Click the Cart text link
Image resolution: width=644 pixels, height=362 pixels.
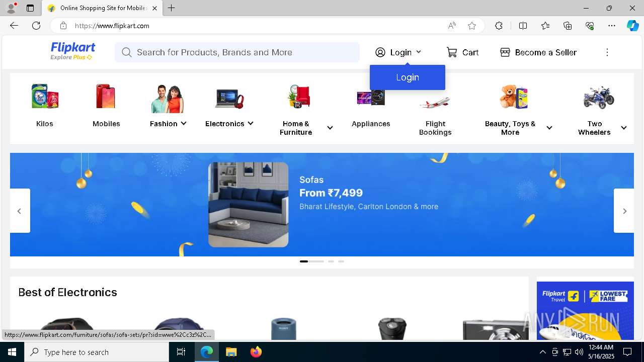[x=470, y=52]
